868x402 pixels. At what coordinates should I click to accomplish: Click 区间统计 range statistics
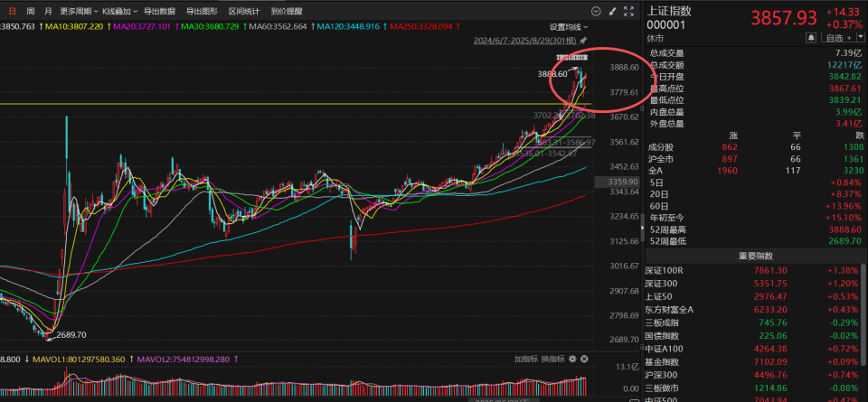pos(244,11)
